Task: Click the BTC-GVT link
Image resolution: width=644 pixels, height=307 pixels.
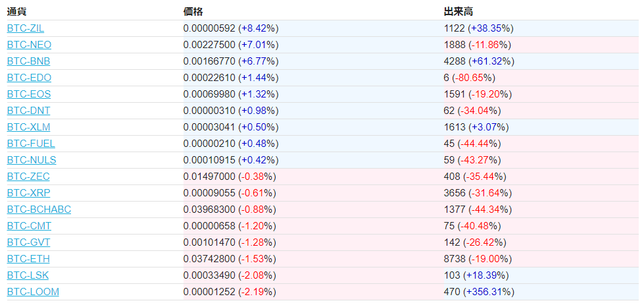Action: pos(28,242)
